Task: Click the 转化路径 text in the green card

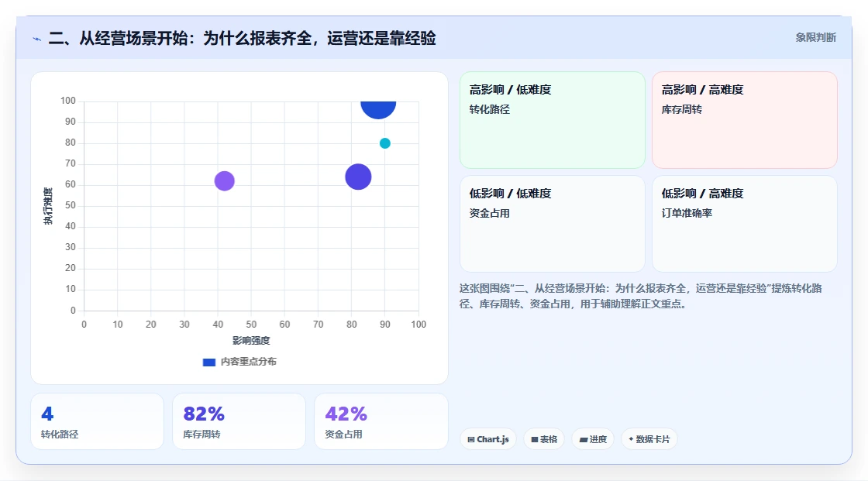Action: pos(489,109)
